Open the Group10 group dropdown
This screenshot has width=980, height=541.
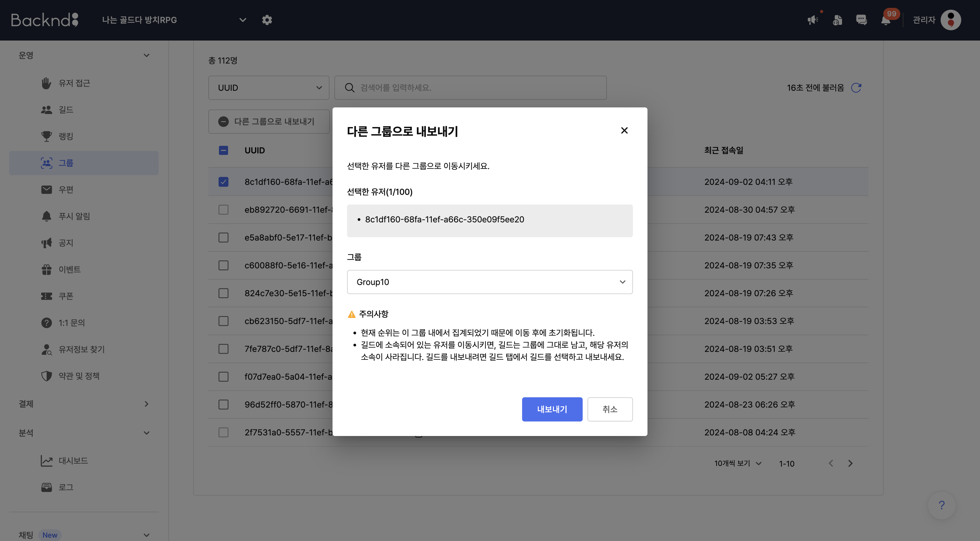click(x=490, y=282)
